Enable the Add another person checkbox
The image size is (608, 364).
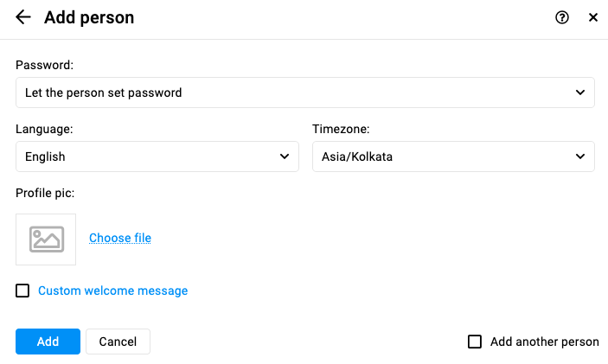tap(475, 342)
